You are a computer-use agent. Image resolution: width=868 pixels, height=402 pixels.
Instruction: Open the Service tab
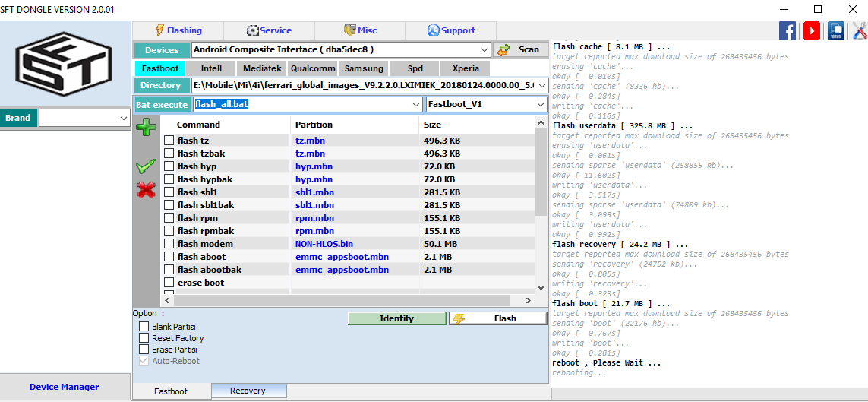tap(269, 30)
